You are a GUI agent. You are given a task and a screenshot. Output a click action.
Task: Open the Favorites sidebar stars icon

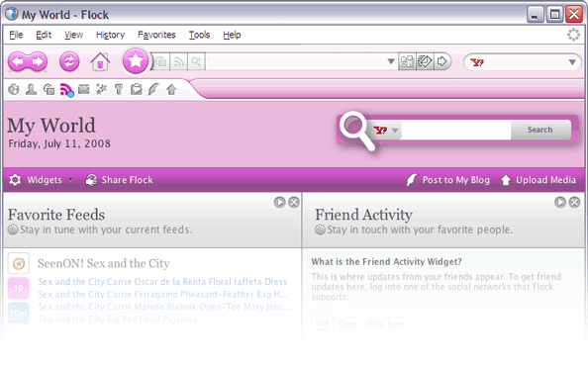pyautogui.click(x=101, y=90)
